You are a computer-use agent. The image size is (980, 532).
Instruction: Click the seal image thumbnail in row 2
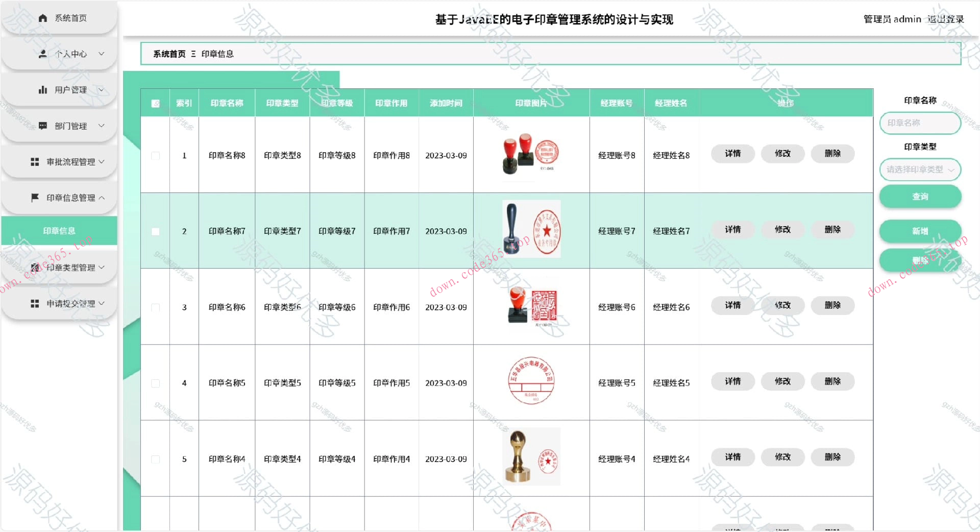tap(531, 228)
